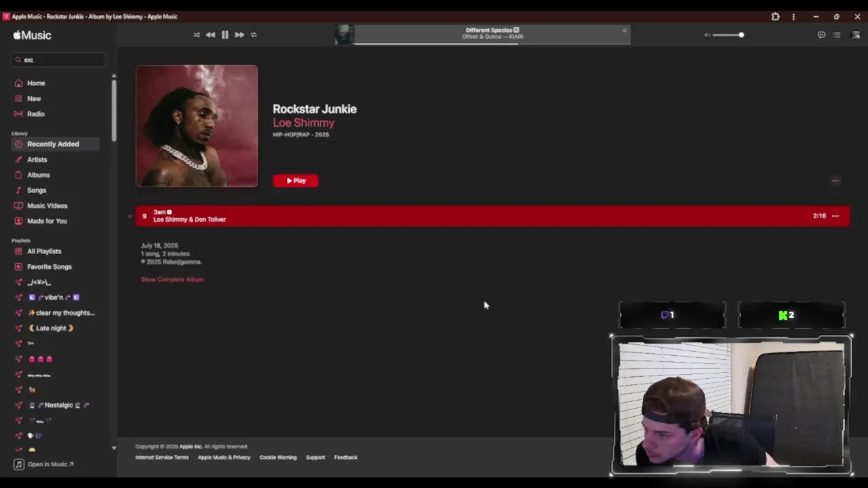868x488 pixels.
Task: Open the lyrics panel
Action: (x=821, y=35)
